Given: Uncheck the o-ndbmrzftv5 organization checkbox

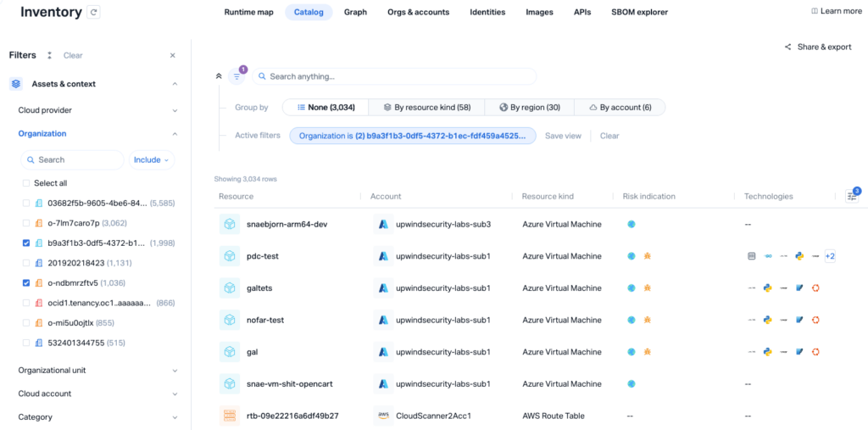Looking at the screenshot, I should tap(26, 282).
